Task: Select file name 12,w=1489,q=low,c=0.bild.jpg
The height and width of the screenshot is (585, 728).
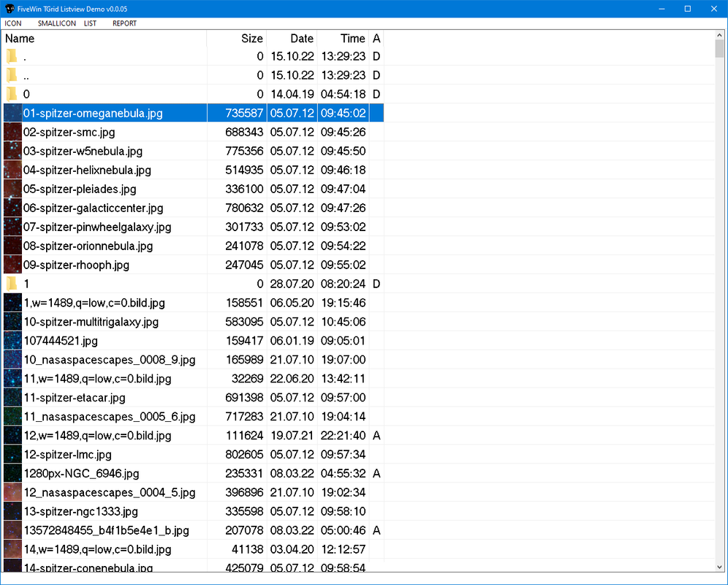Action: pos(97,436)
